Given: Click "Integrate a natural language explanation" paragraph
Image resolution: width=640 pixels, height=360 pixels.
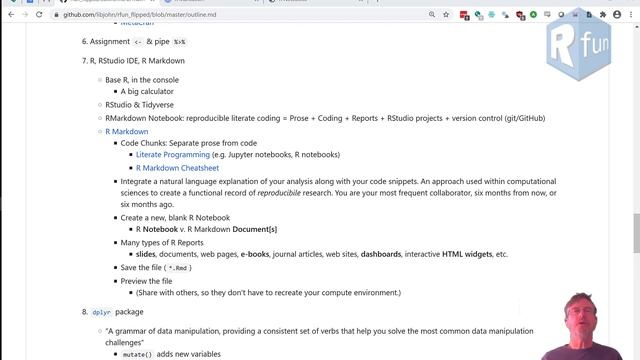Looking at the screenshot, I should pos(338,193).
